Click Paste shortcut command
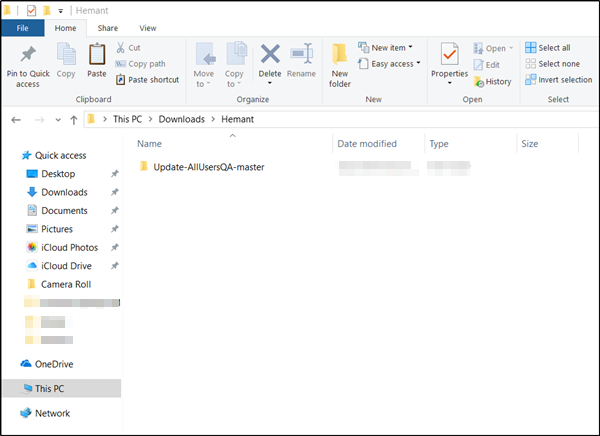The height and width of the screenshot is (436, 600). click(x=147, y=80)
